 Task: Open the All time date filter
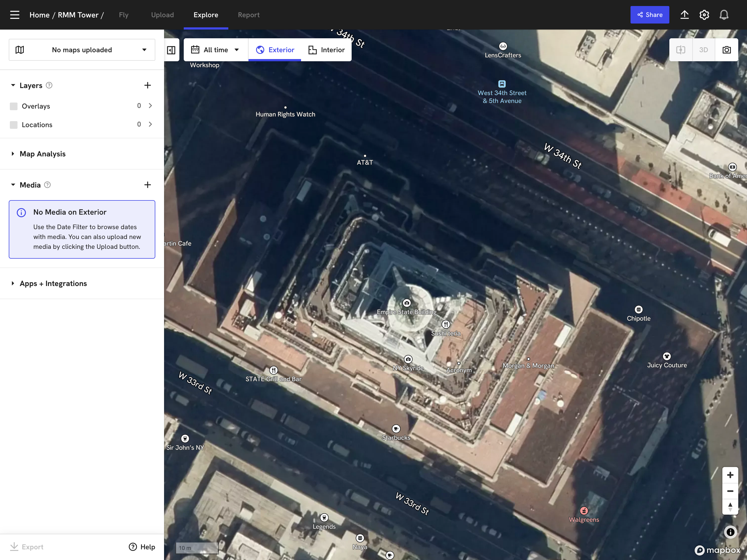215,50
